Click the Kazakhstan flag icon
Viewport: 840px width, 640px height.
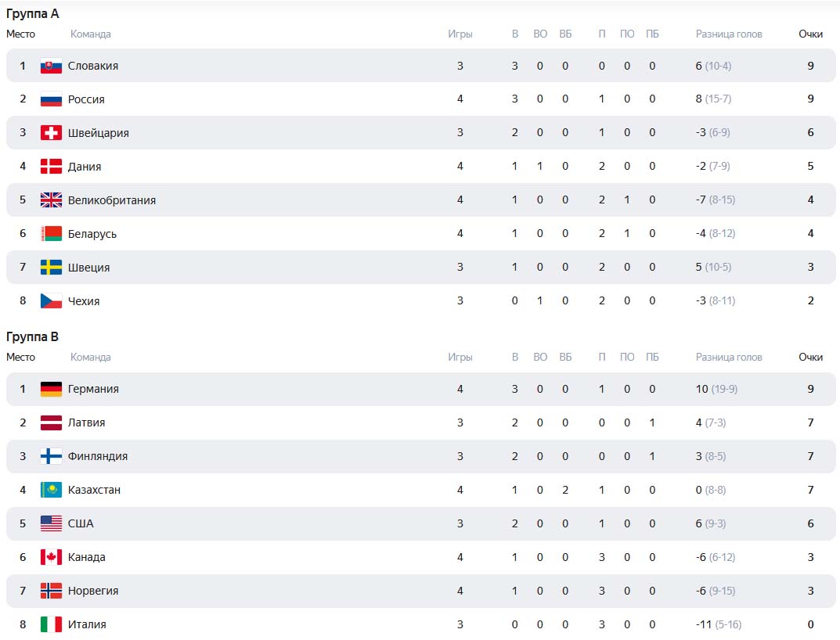click(x=51, y=490)
